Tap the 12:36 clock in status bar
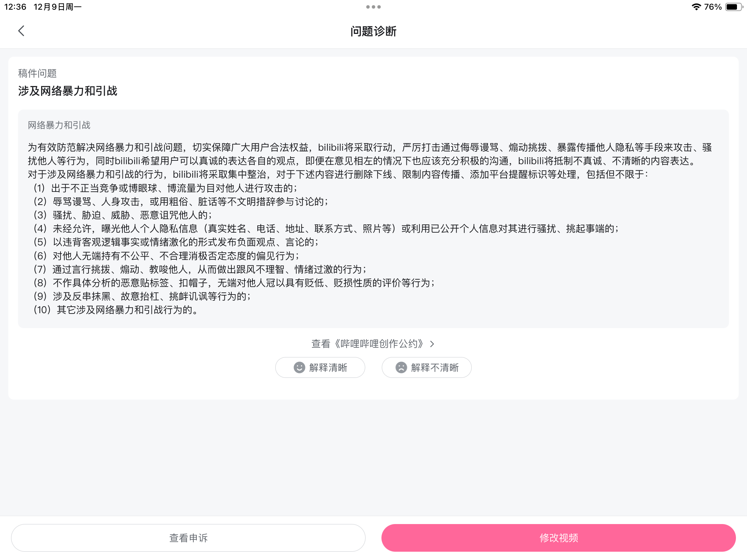Image resolution: width=747 pixels, height=560 pixels. pos(15,7)
